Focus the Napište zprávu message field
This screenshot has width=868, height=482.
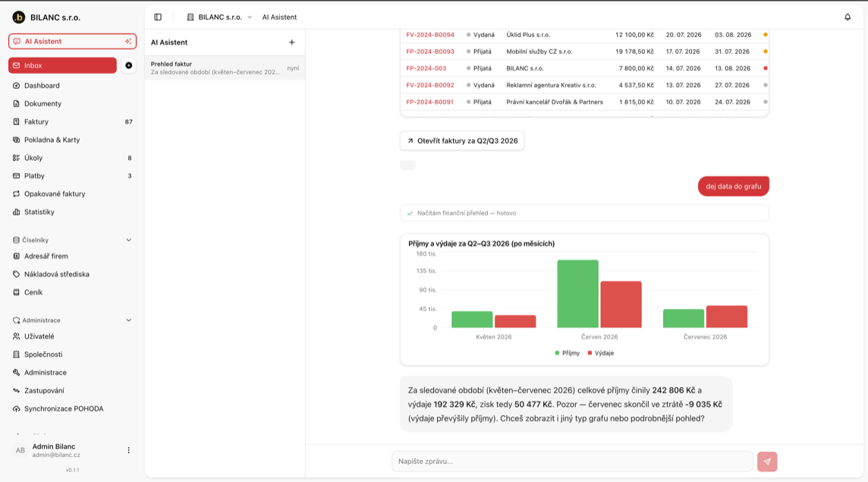[572, 462]
